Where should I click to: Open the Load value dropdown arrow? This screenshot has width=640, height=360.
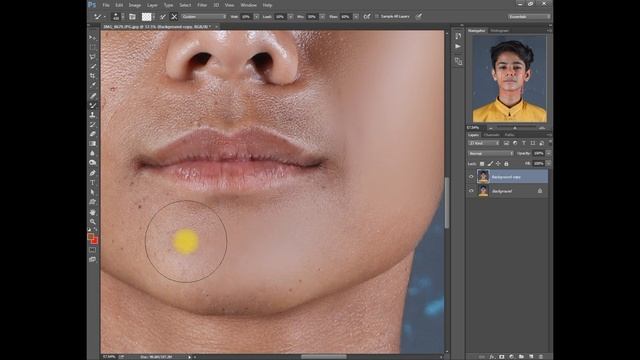click(290, 16)
